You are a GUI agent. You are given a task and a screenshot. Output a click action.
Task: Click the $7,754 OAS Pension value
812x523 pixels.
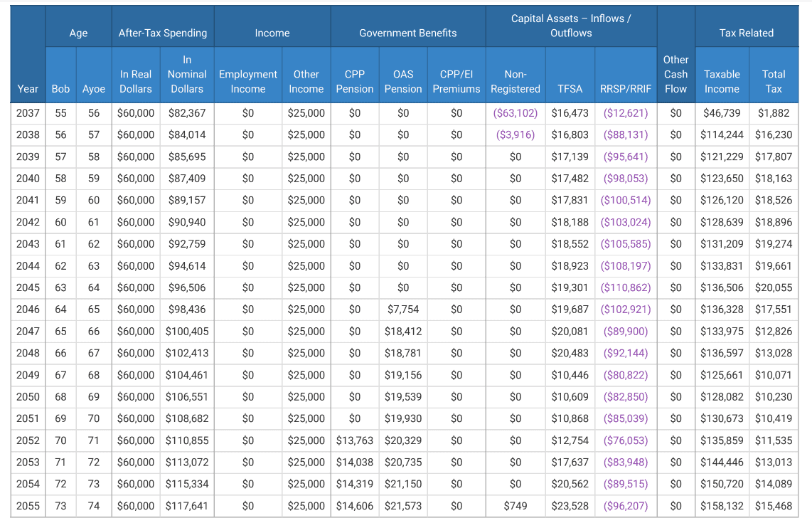403,310
